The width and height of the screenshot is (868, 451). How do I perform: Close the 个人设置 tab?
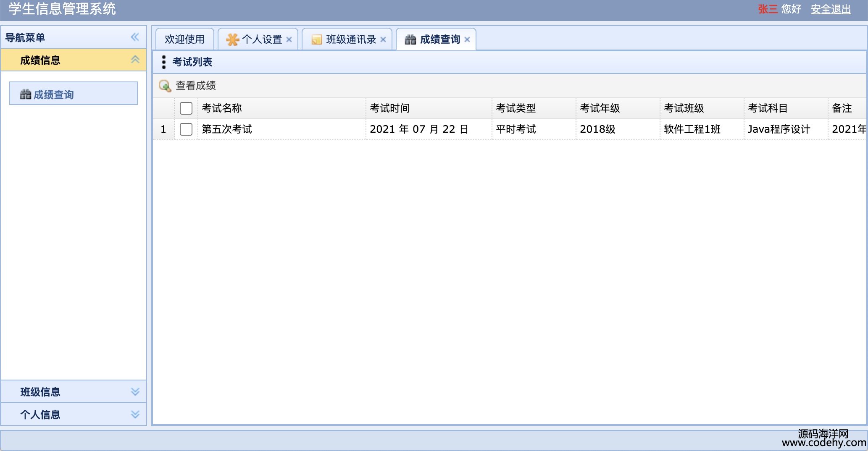(x=289, y=39)
